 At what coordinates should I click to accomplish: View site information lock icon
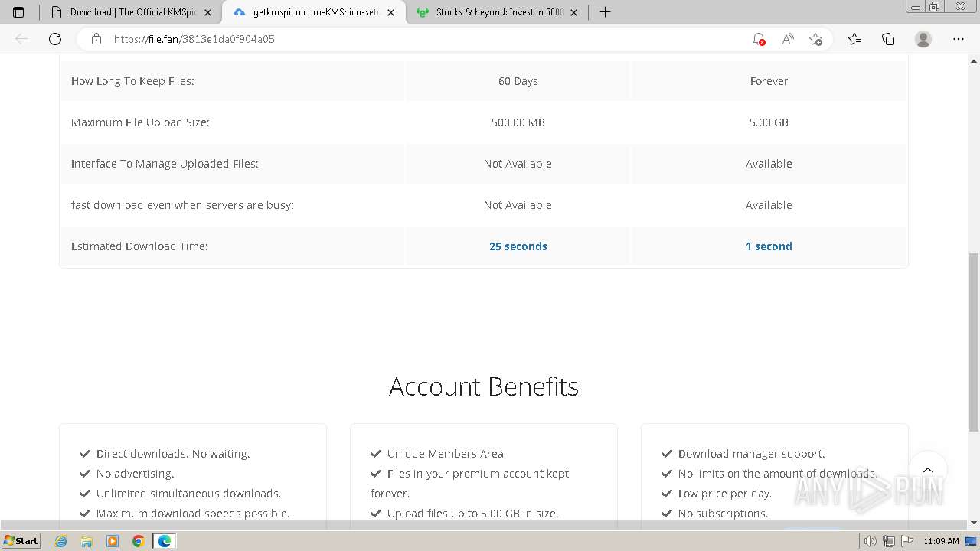[x=96, y=39]
